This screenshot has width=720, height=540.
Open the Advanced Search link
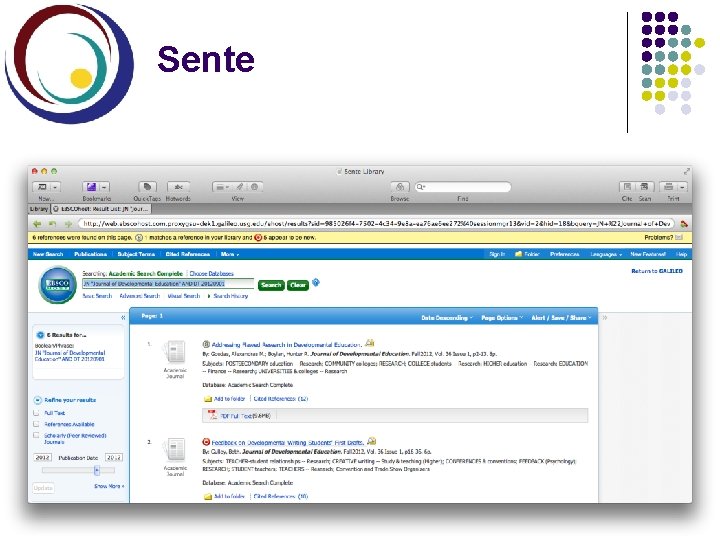pyautogui.click(x=140, y=296)
